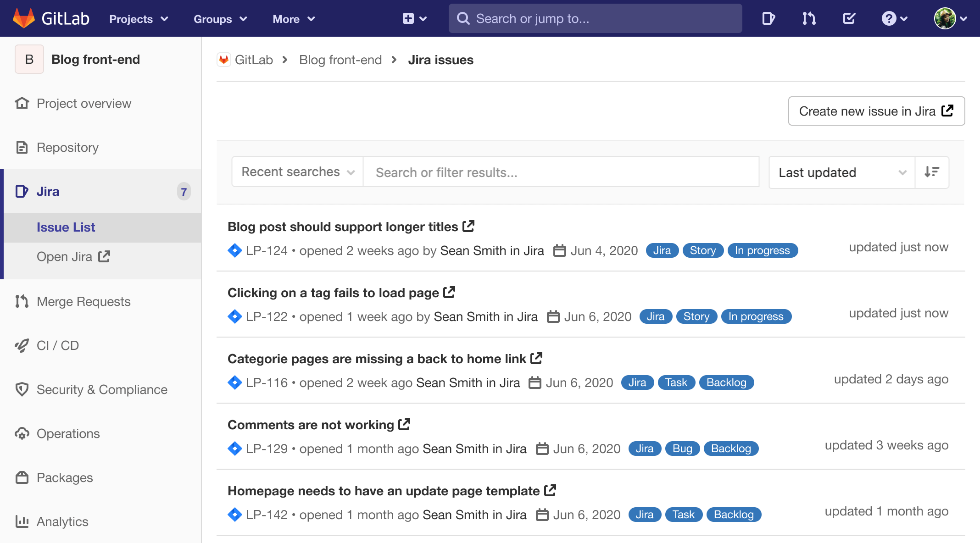Viewport: 980px width, 543px height.
Task: Click the sort order toggle arrow icon
Action: click(x=933, y=172)
